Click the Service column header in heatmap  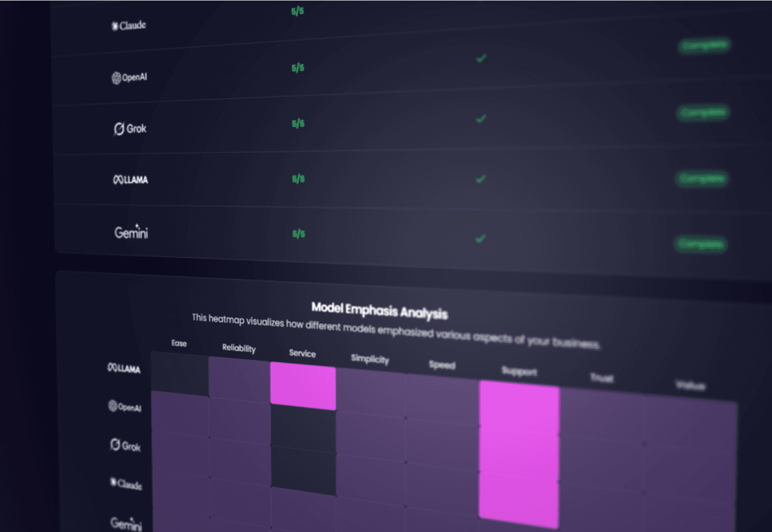pos(302,353)
